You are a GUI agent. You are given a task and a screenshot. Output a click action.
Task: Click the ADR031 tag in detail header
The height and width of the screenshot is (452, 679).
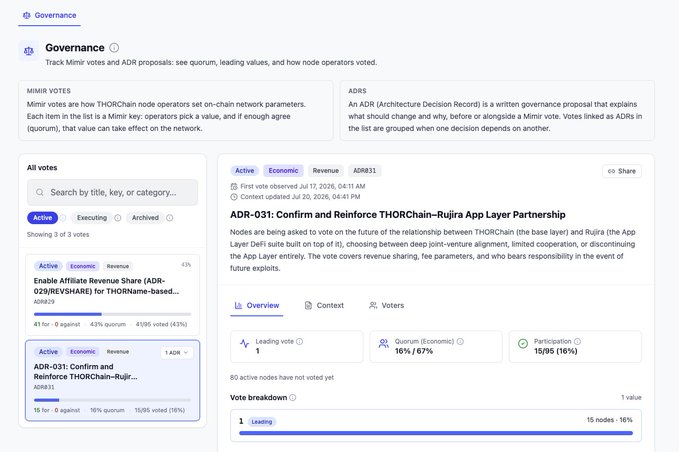(365, 171)
